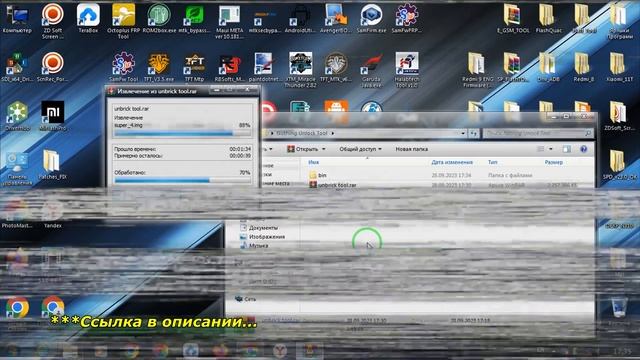Click the Explorer search input field
The width and height of the screenshot is (640, 360).
click(x=538, y=133)
